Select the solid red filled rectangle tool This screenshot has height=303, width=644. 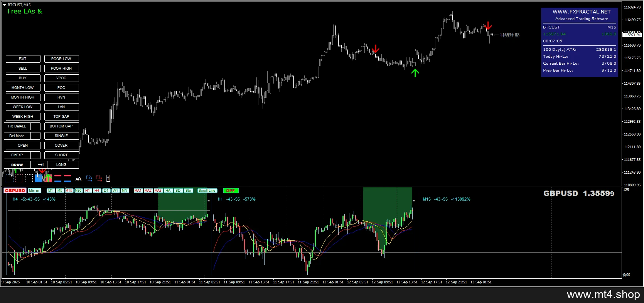[x=48, y=178]
